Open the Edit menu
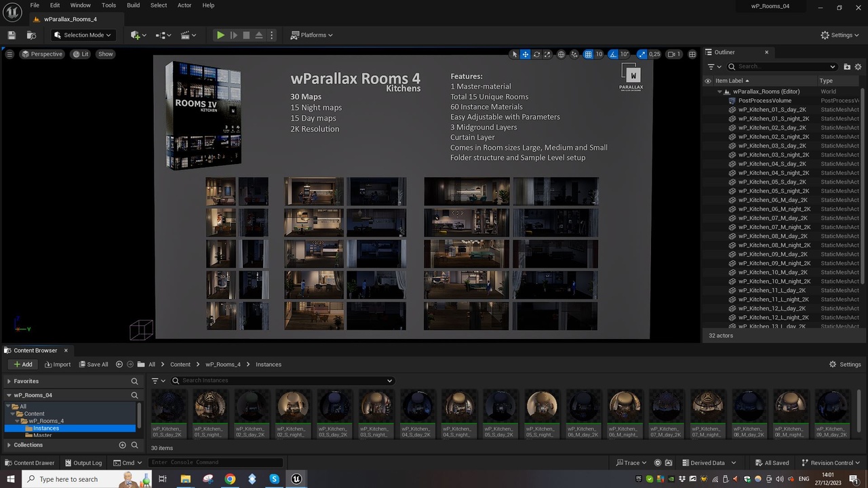This screenshot has height=488, width=868. [x=55, y=5]
